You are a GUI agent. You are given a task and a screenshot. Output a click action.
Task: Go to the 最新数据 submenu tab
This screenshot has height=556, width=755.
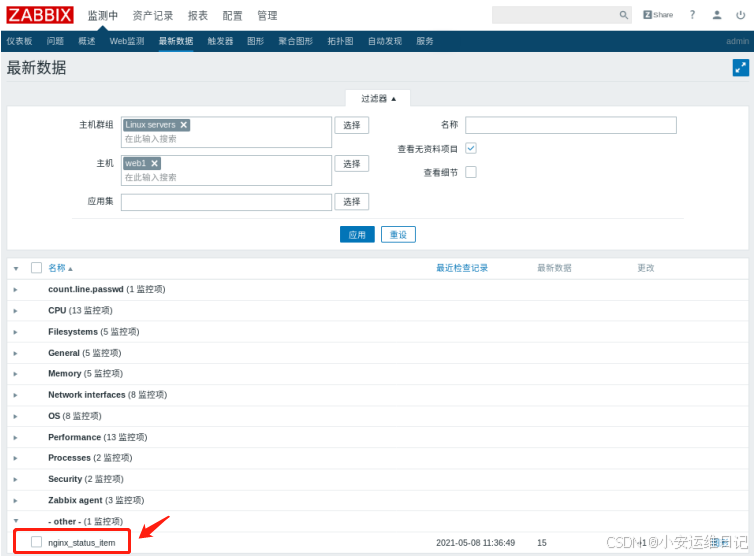pos(176,41)
